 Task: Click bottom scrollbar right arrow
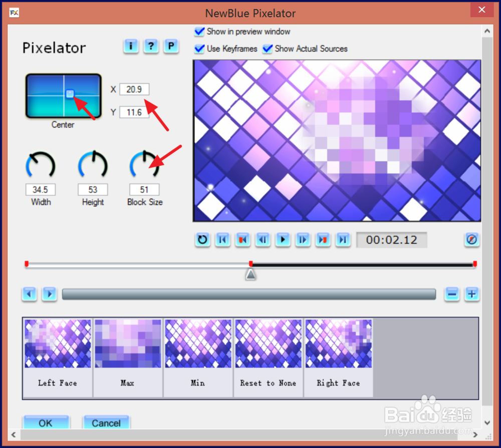coord(475,434)
